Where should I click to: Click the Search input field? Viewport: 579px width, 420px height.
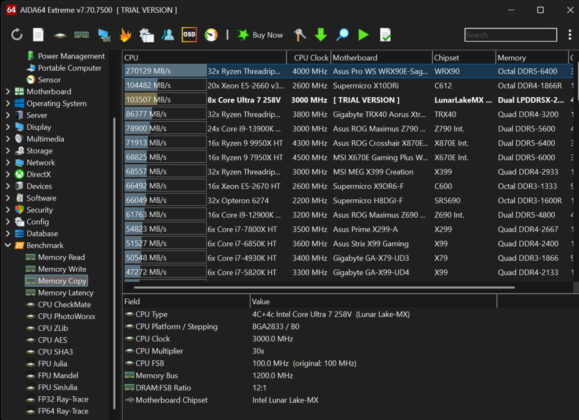[510, 35]
